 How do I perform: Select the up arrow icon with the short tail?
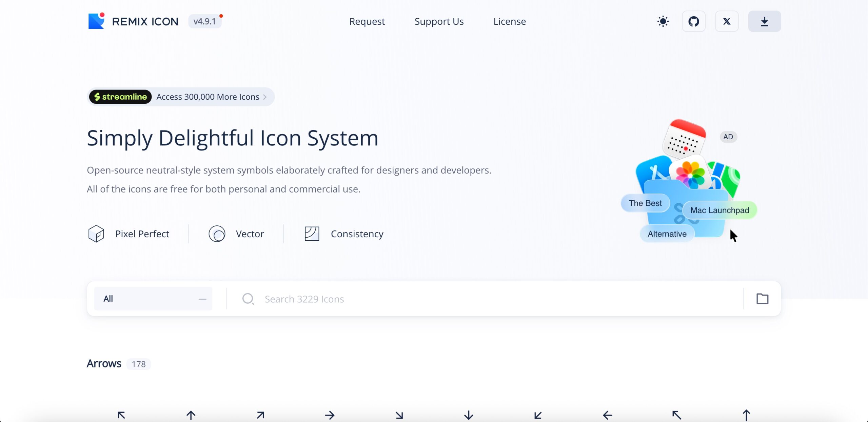191,415
